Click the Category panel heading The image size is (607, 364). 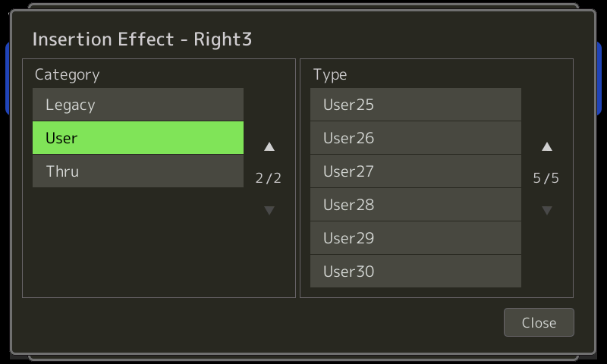pos(67,74)
